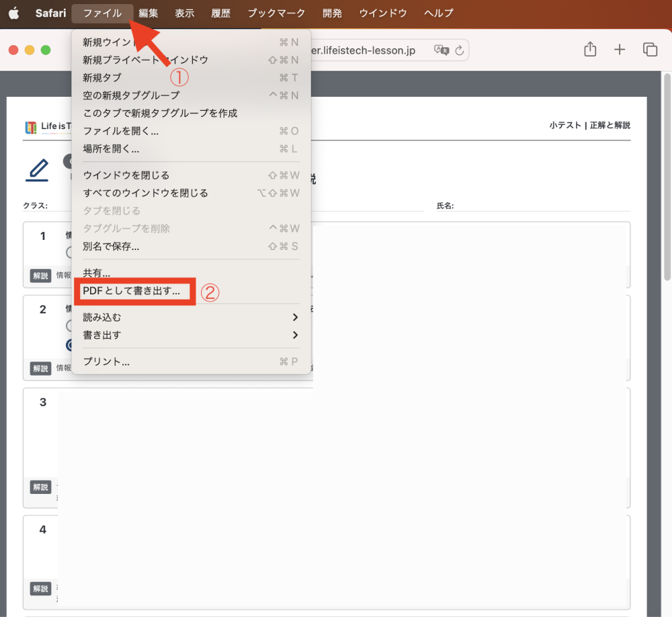
Task: Click 解説 badge under question 4
Action: pos(40,589)
